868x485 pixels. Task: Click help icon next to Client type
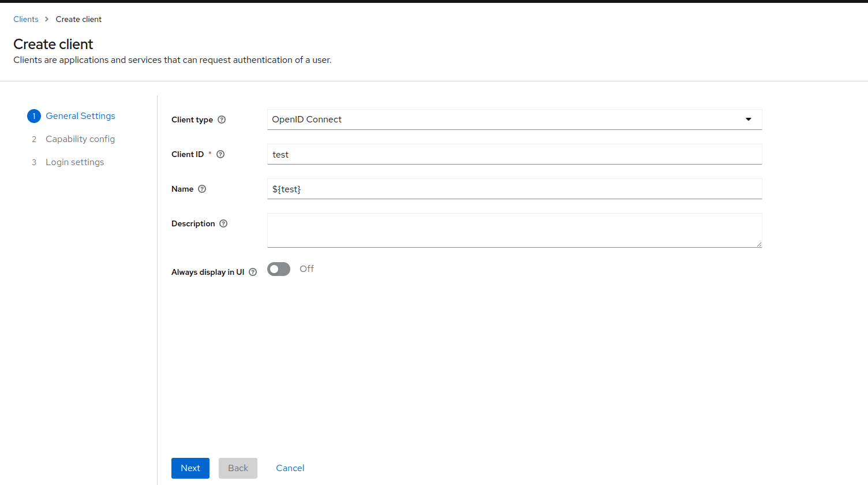click(222, 120)
